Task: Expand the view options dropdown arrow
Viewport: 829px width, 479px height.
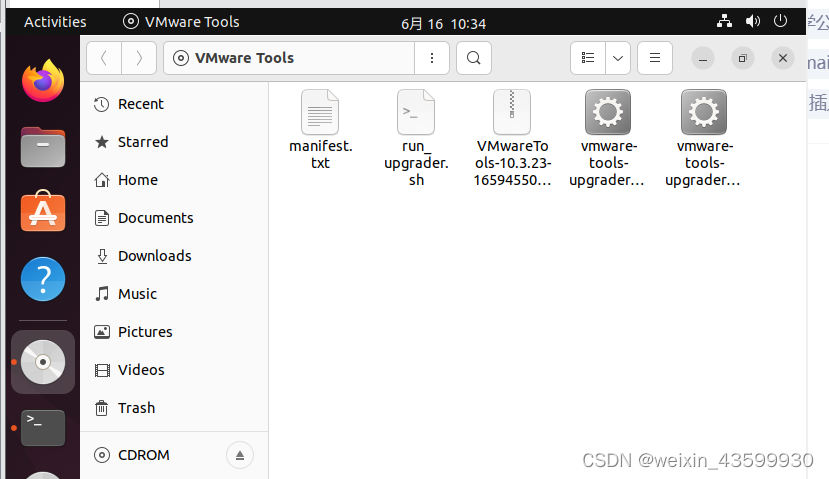Action: point(618,58)
